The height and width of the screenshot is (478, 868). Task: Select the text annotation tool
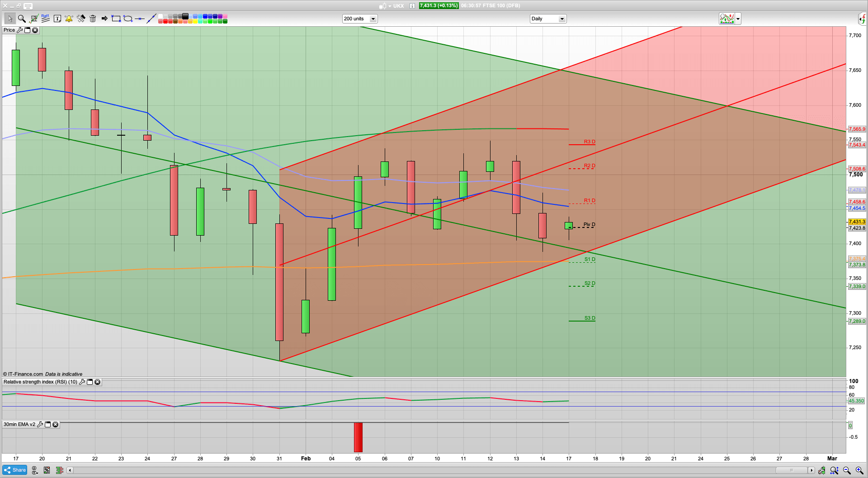(57, 19)
